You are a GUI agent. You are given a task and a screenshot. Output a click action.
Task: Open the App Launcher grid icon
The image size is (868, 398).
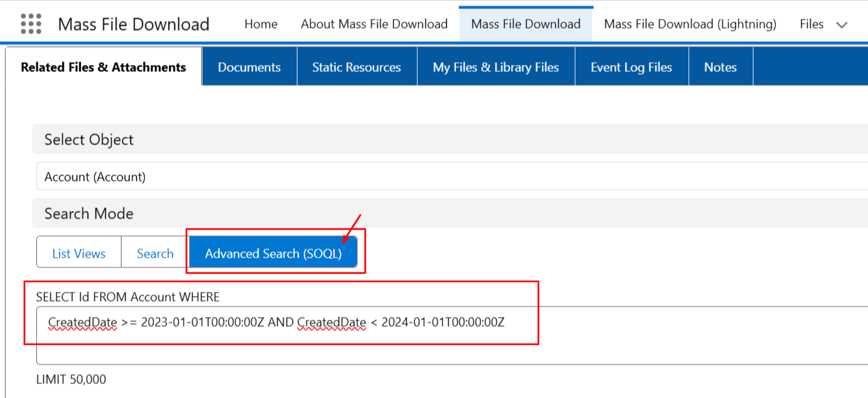31,24
